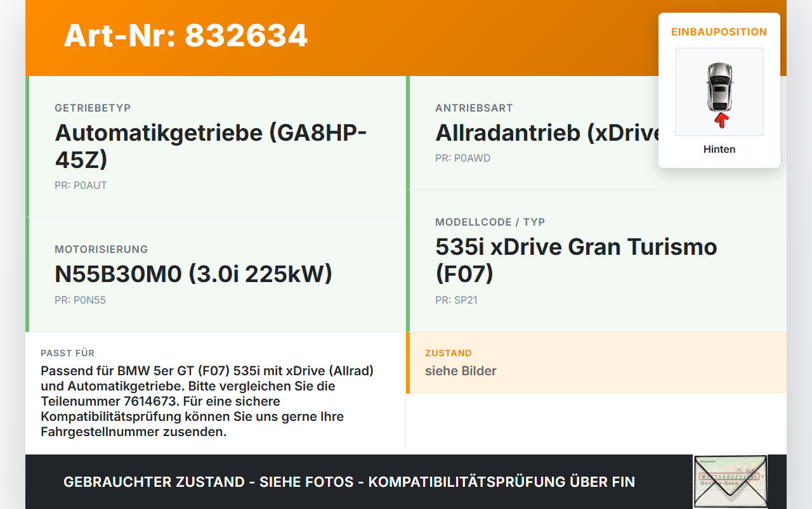Select the 'Art-Nr: 832634' heading
This screenshot has width=812, height=509.
click(186, 35)
